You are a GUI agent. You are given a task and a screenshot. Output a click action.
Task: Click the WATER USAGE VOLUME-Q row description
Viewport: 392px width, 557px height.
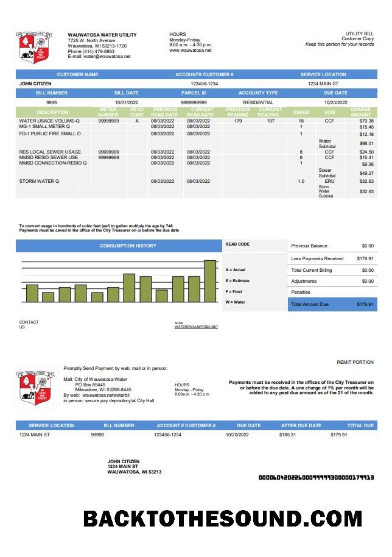pos(49,121)
